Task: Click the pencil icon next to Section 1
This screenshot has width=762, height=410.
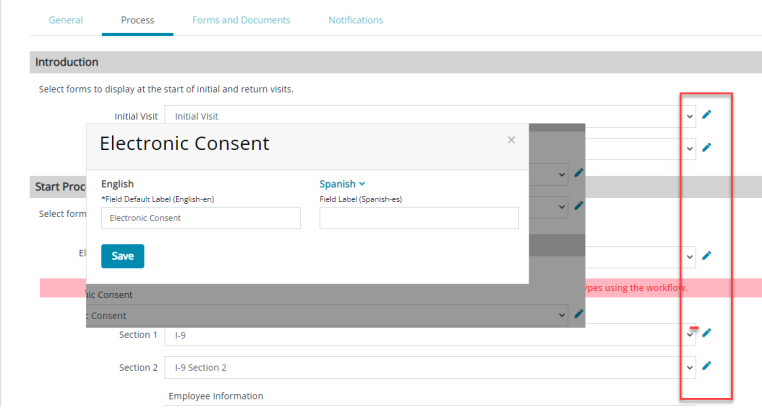Action: 706,333
